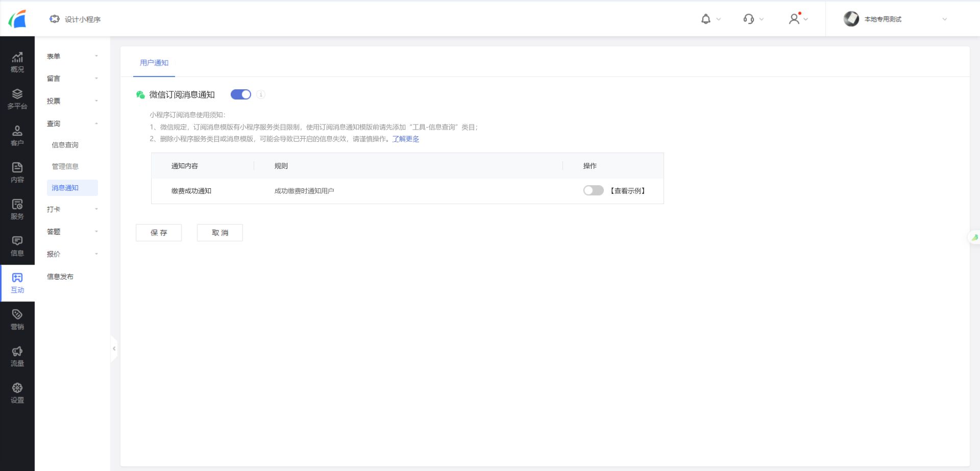Expand the 投票 submenu
Image resolution: width=980 pixels, height=471 pixels.
point(72,101)
